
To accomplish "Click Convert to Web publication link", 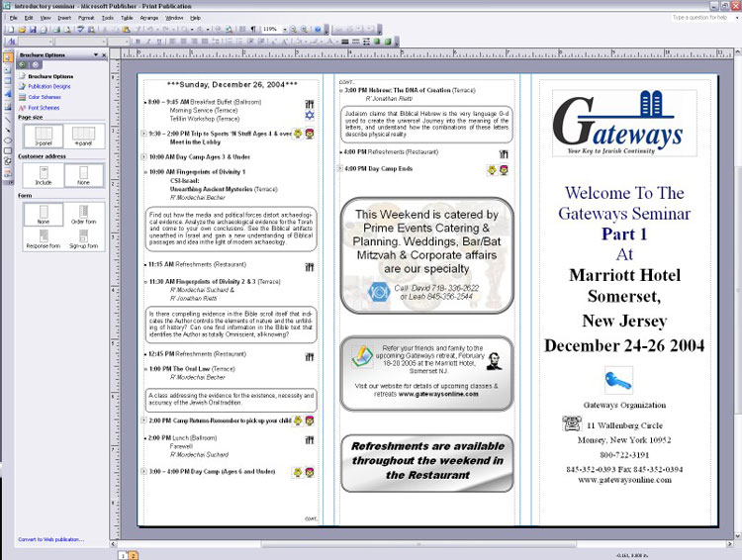I will (51, 539).
